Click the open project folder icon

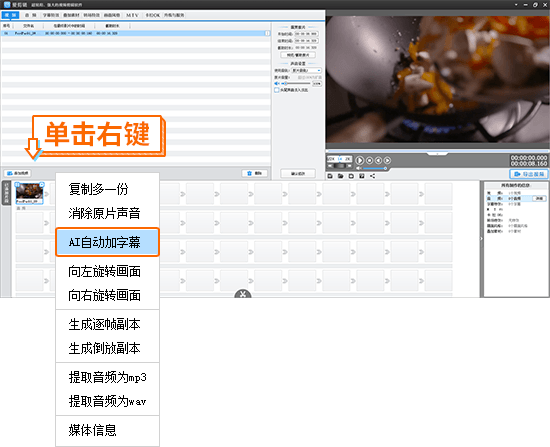pyautogui.click(x=340, y=176)
